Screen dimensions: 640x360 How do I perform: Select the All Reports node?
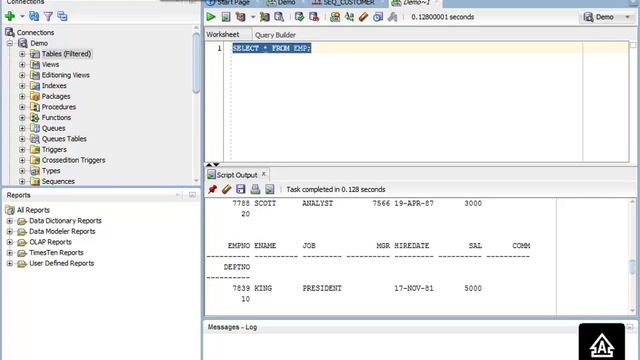pyautogui.click(x=33, y=210)
